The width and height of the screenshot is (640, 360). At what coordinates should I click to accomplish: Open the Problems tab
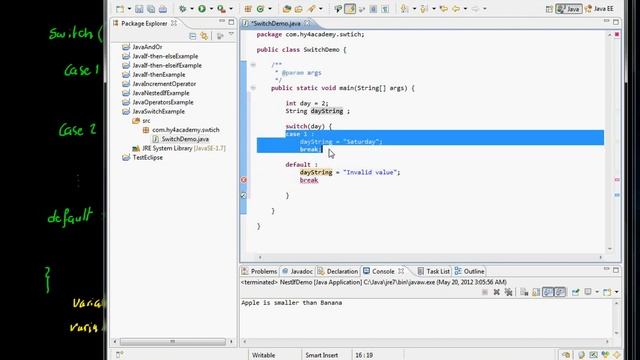click(260, 271)
